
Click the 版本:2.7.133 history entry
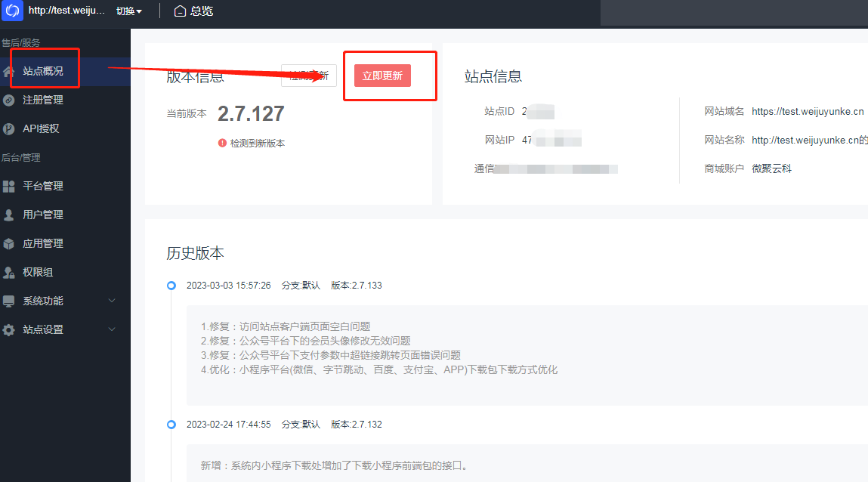click(357, 286)
